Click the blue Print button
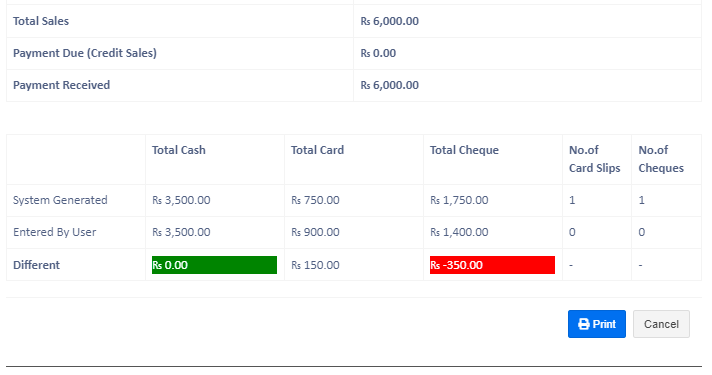 [x=596, y=324]
